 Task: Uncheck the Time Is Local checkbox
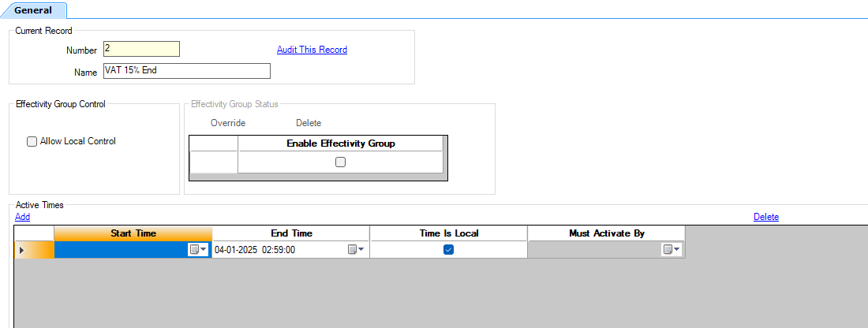coord(448,250)
